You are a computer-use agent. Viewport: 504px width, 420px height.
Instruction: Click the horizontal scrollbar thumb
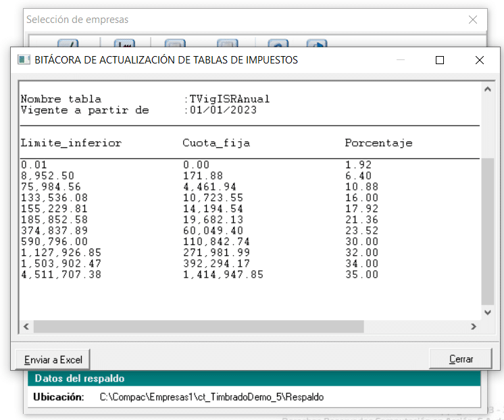pyautogui.click(x=199, y=327)
